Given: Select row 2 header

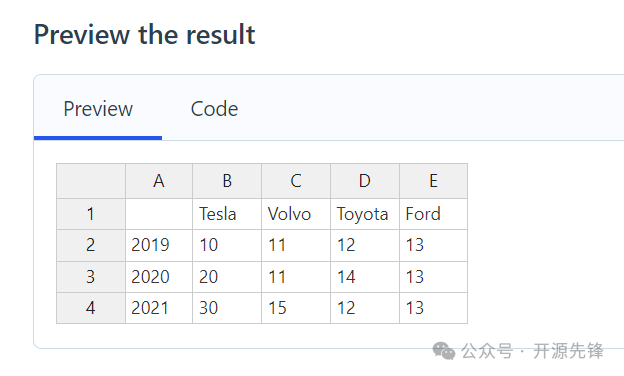Looking at the screenshot, I should tap(91, 245).
